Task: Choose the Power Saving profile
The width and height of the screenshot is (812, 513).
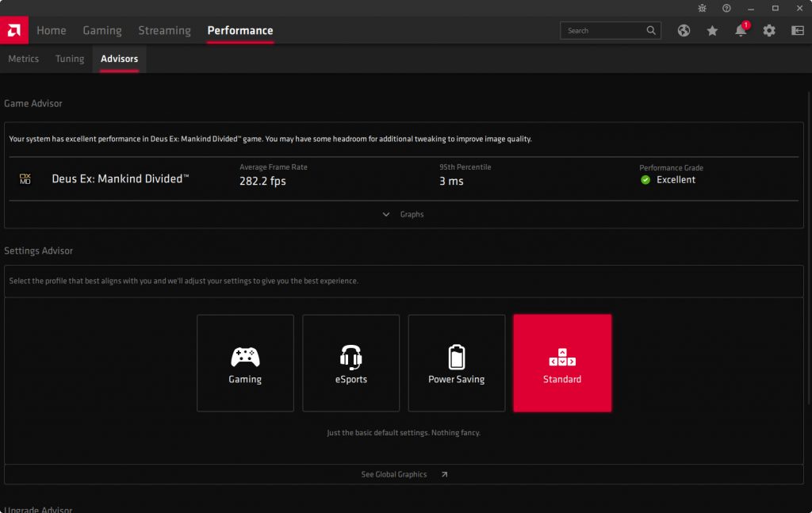Action: [x=456, y=363]
